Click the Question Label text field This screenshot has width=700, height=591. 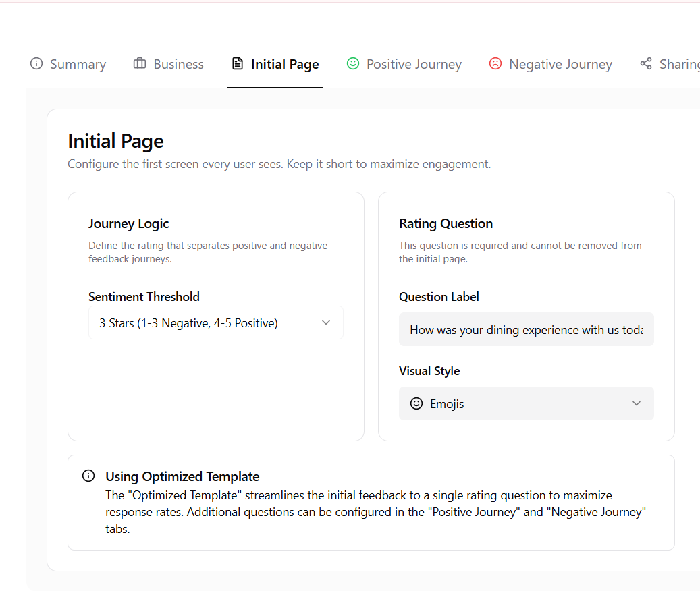pos(526,329)
